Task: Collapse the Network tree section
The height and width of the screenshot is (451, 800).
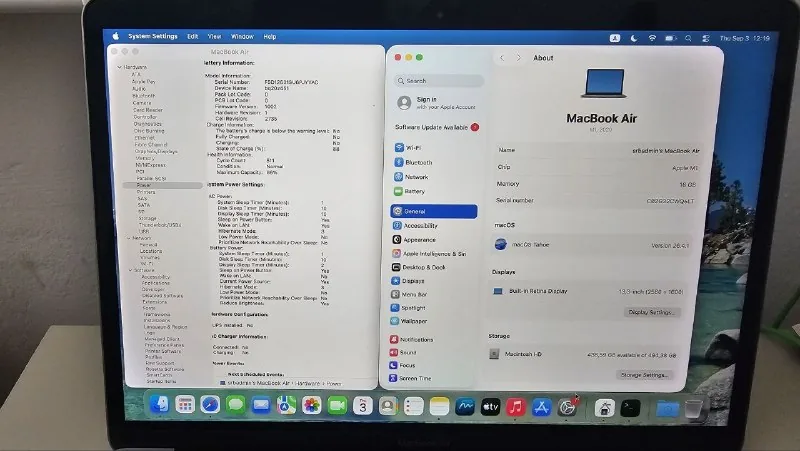Action: pyautogui.click(x=129, y=238)
